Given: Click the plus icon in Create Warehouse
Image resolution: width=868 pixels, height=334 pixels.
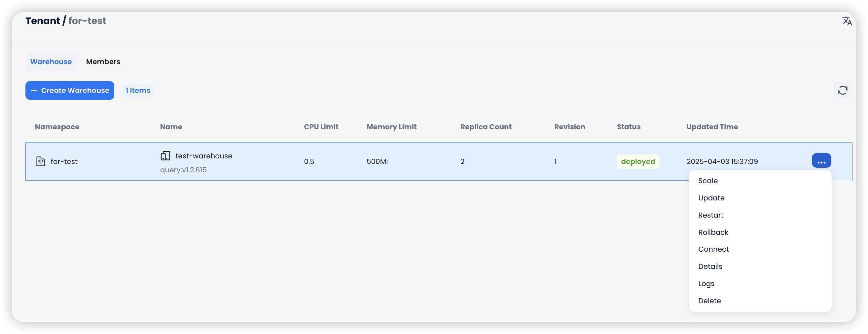Looking at the screenshot, I should (x=34, y=90).
